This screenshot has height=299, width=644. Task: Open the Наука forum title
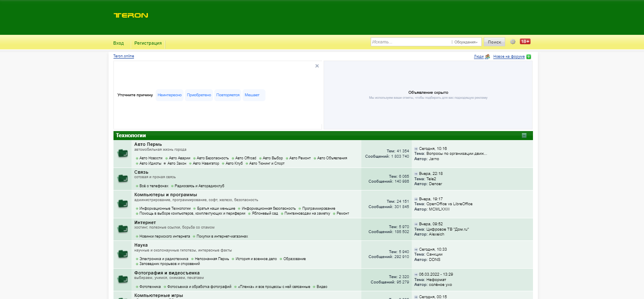click(141, 245)
